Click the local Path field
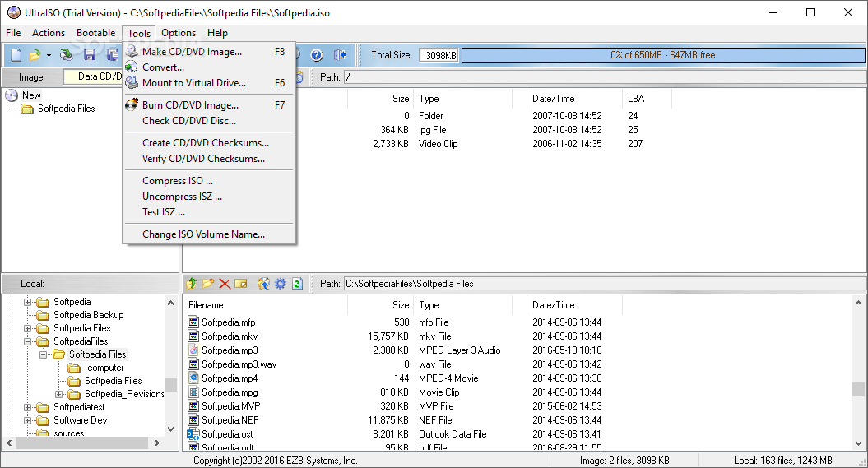The height and width of the screenshot is (468, 868). tap(605, 284)
